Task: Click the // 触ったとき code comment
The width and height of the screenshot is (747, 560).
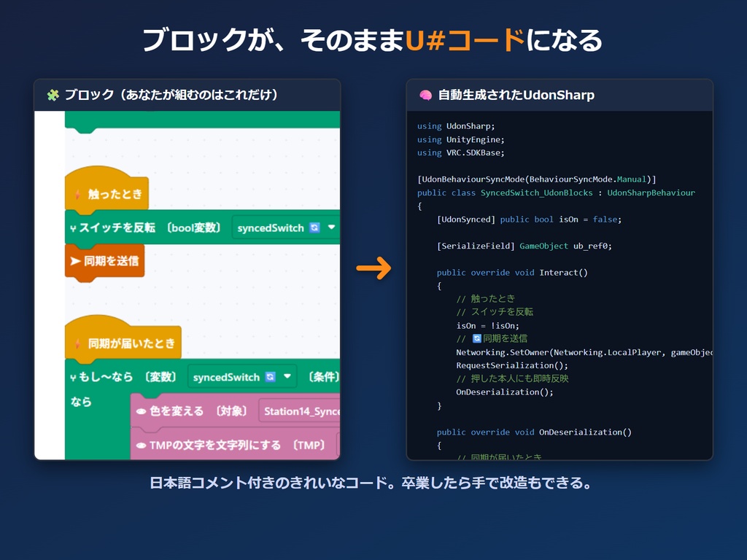Action: point(486,298)
